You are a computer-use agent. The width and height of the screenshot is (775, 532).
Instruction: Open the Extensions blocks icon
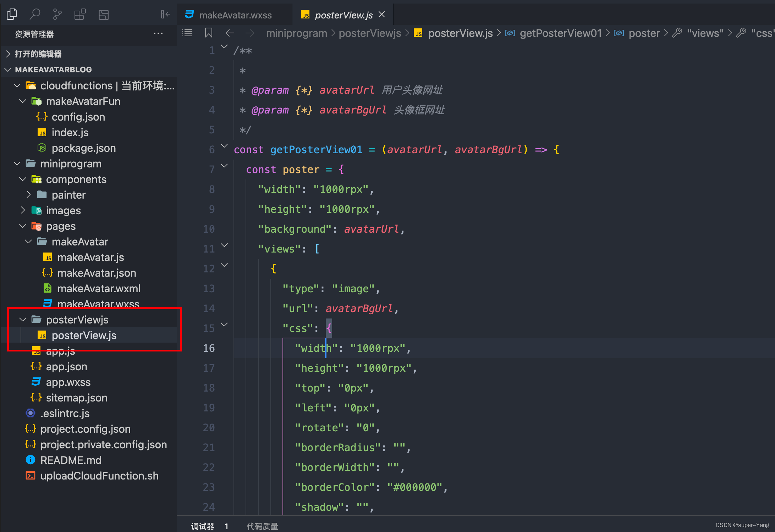click(x=80, y=14)
